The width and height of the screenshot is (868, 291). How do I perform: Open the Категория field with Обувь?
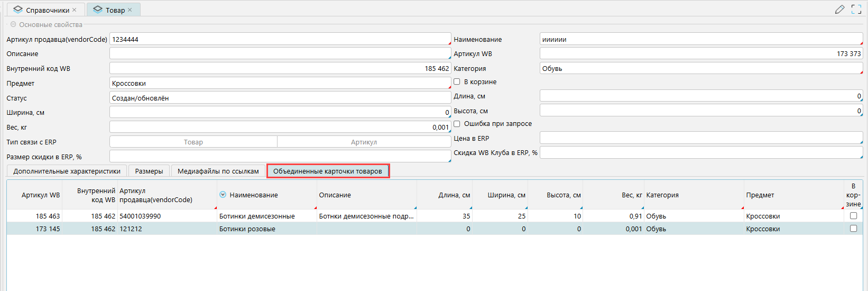[x=700, y=69]
